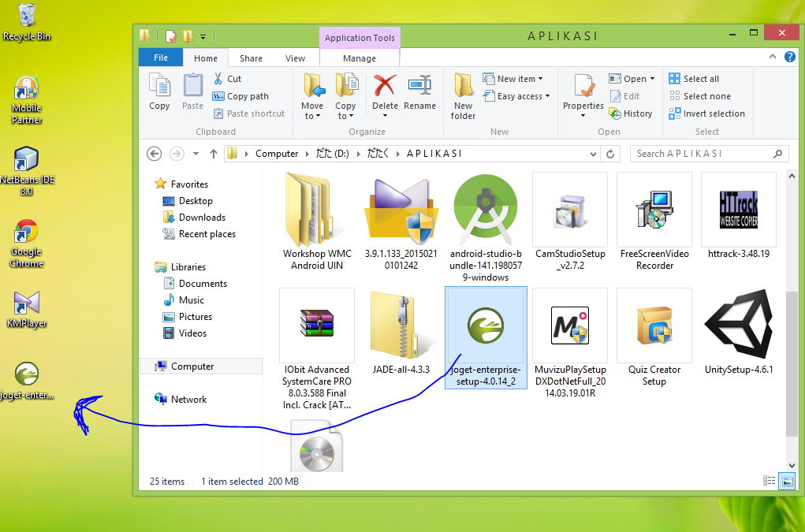Click the Copy icon in Clipboard group
The width and height of the screenshot is (805, 532).
pos(159,92)
